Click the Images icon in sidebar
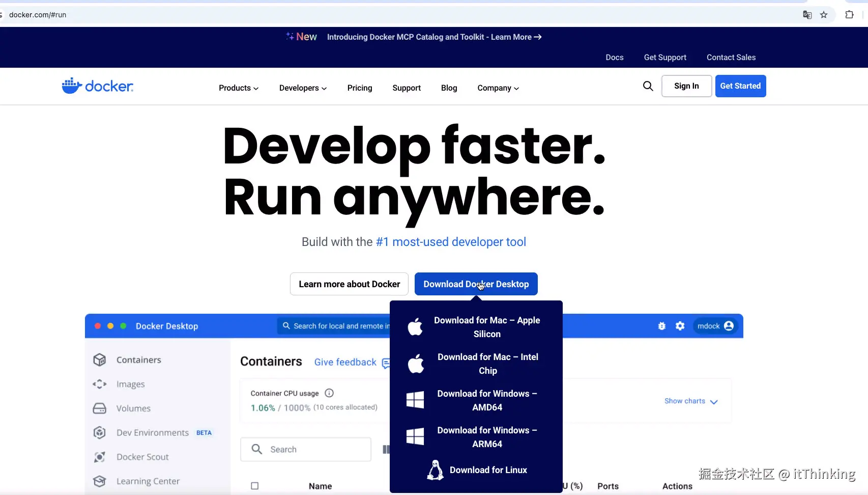Viewport: 868px width, 495px height. [100, 384]
